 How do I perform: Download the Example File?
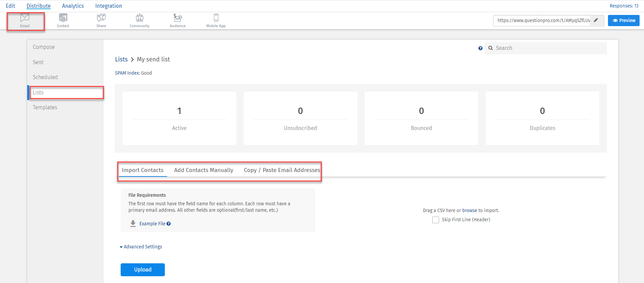point(152,224)
